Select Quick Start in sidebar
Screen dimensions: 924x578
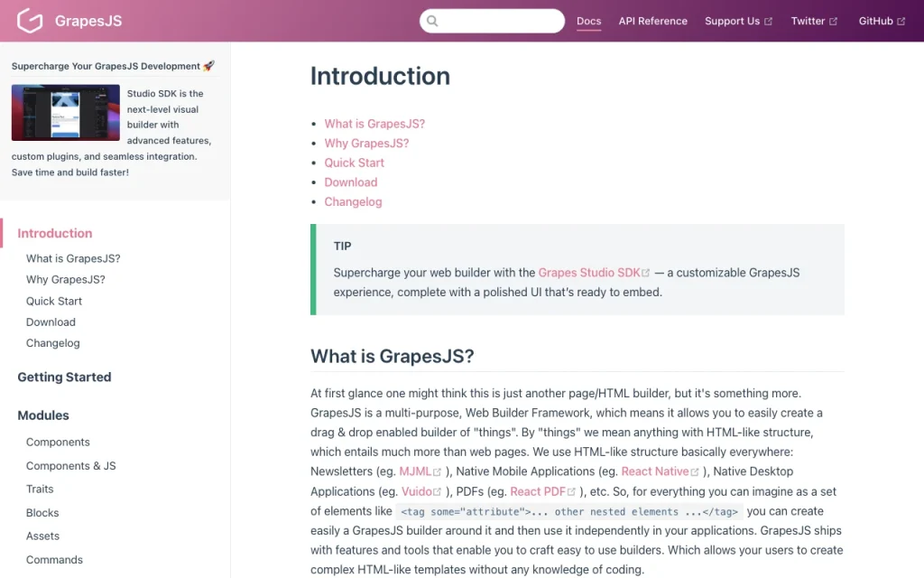[x=53, y=302]
